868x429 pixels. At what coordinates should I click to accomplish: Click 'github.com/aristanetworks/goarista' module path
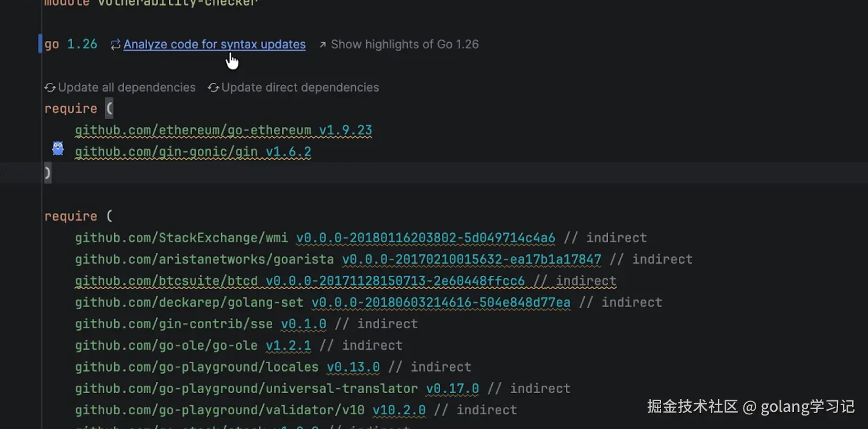204,259
